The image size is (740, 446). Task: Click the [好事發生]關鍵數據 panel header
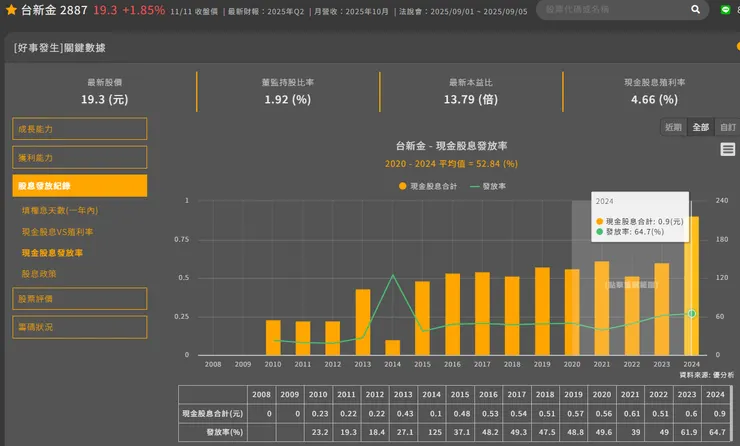point(60,48)
